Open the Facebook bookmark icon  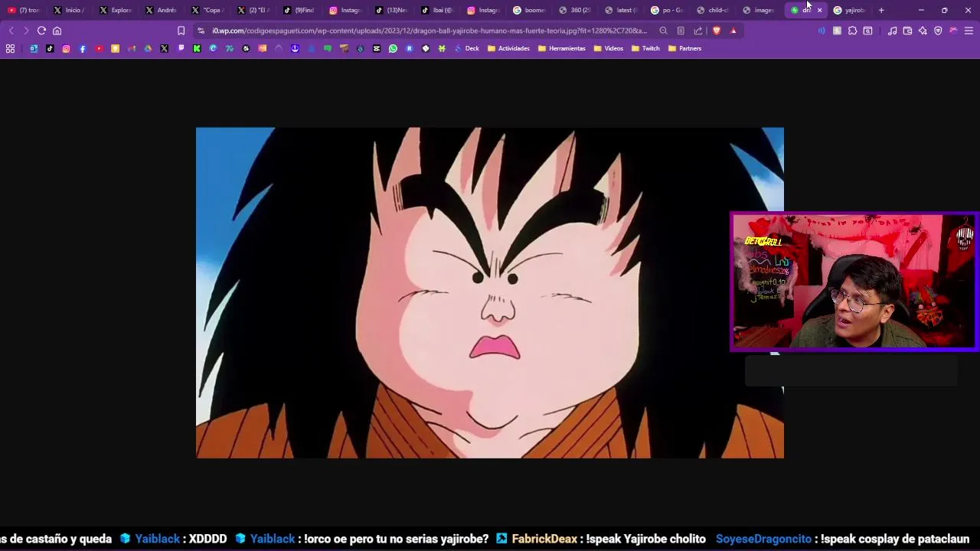(83, 48)
